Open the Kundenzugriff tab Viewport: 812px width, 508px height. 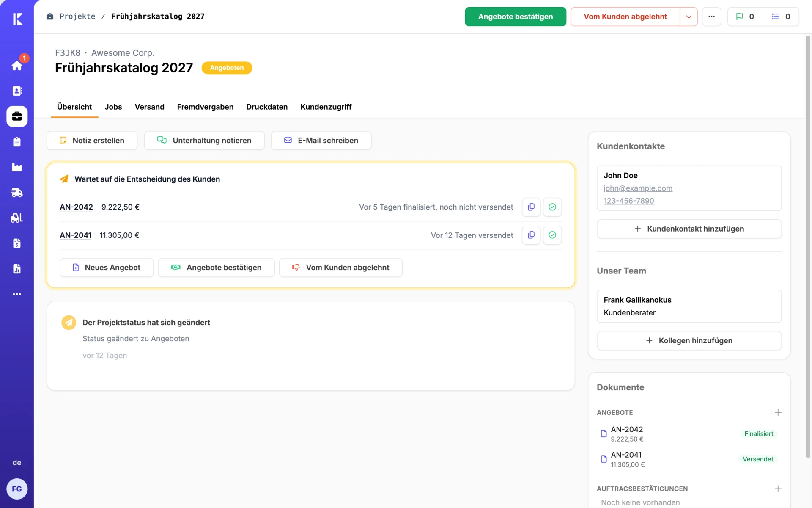[326, 107]
